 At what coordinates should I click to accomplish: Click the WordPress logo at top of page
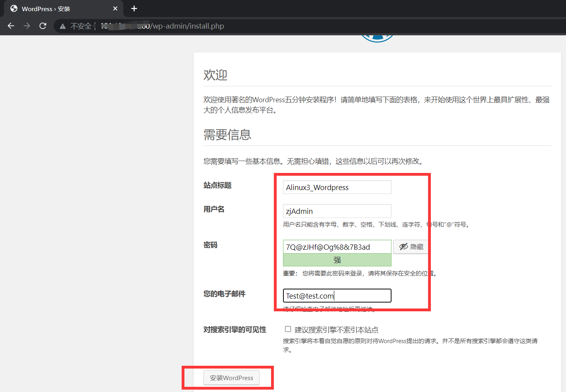(x=377, y=39)
